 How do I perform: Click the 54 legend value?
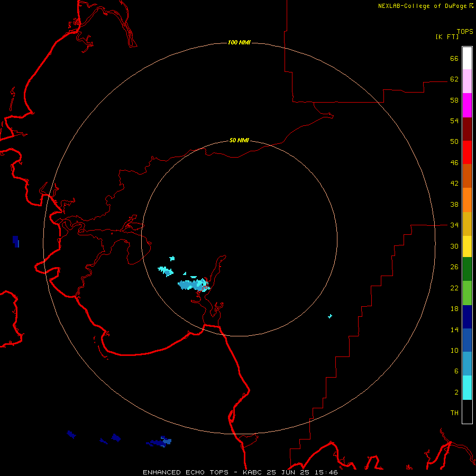click(x=454, y=121)
